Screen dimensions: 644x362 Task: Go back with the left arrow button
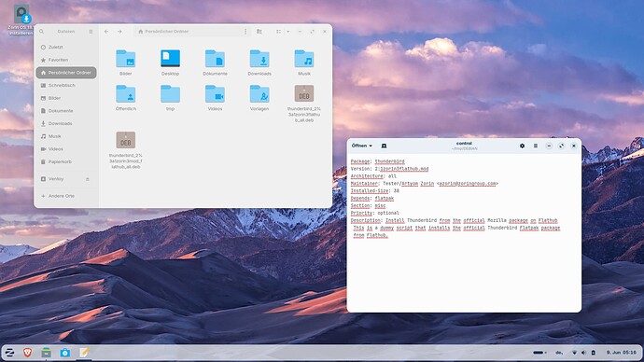click(106, 32)
